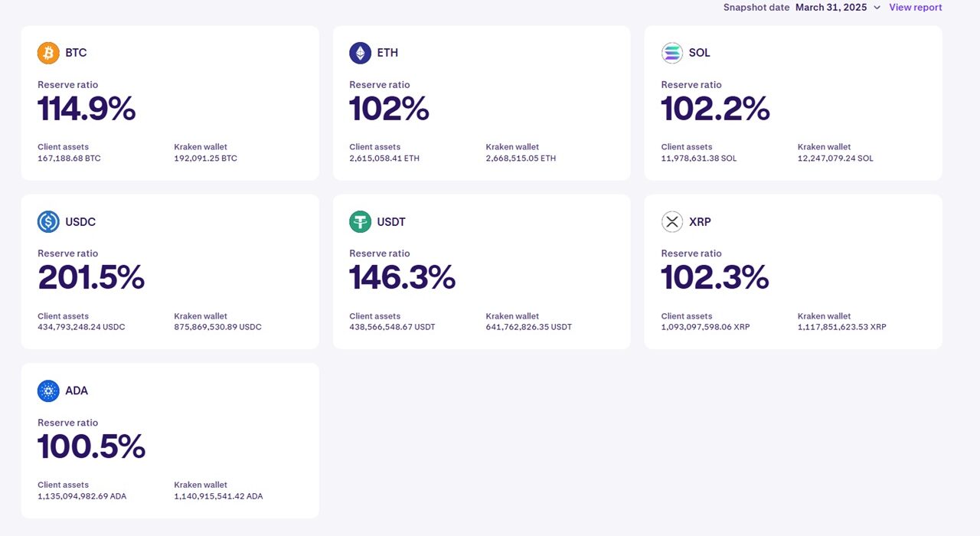This screenshot has width=980, height=536.
Task: Click the Client assets label on BTC card
Action: click(64, 147)
